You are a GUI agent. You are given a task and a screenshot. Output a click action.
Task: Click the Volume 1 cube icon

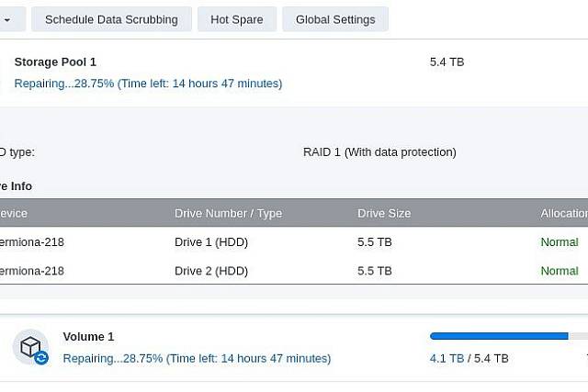[x=29, y=346]
